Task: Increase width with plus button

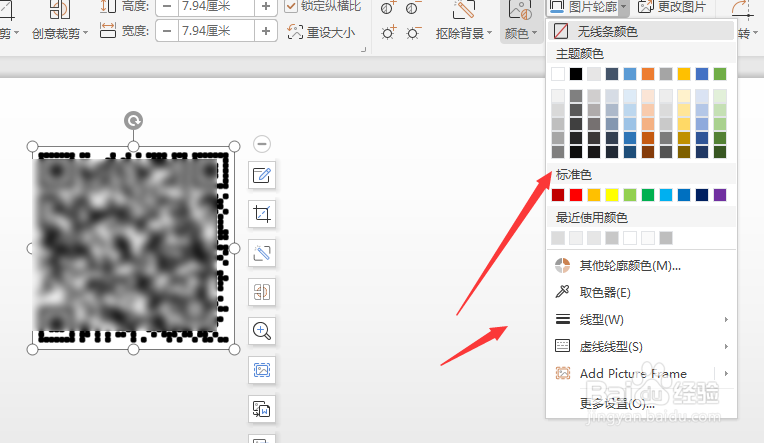Action: (x=266, y=31)
